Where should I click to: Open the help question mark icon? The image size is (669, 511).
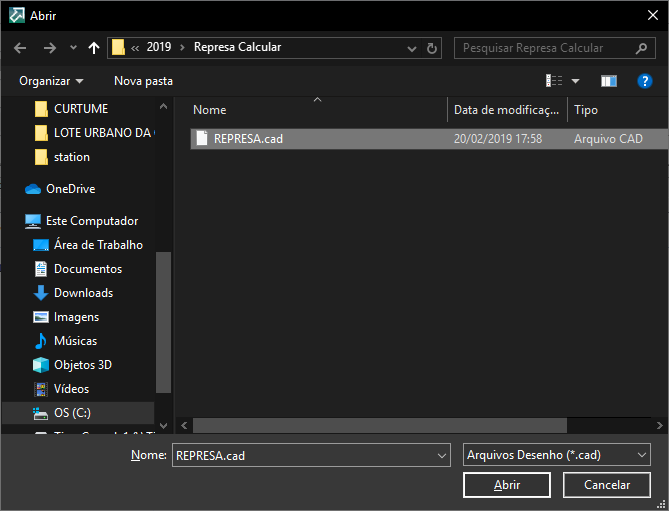coord(645,81)
